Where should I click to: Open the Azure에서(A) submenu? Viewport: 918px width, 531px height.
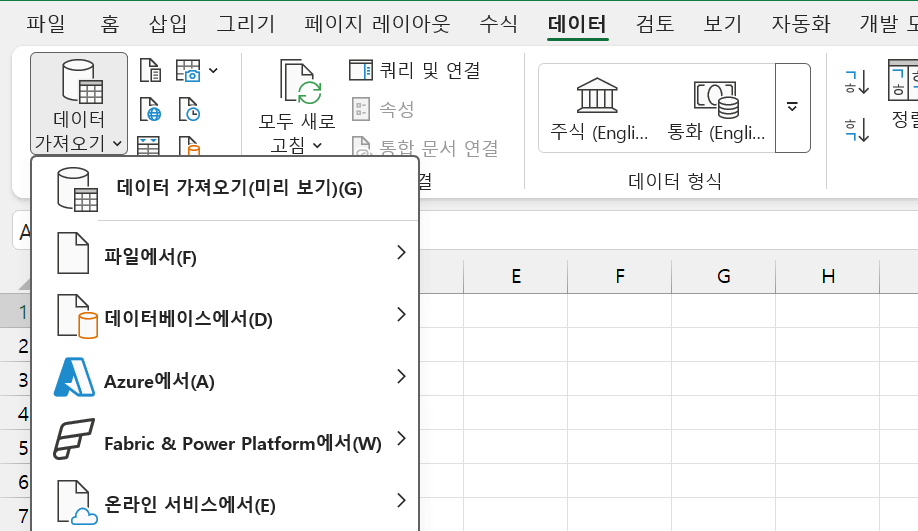(225, 378)
